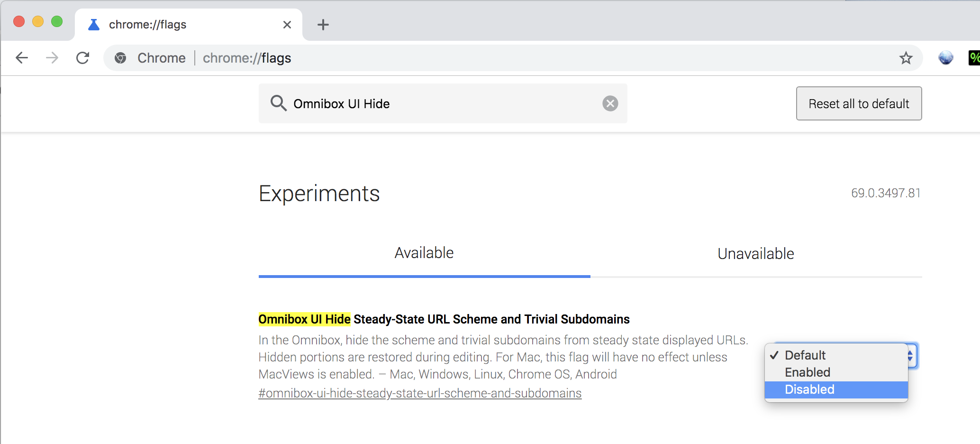Click the Omnibox UI Hide Steady-State flag title
Screen dimensions: 980x444
point(444,319)
